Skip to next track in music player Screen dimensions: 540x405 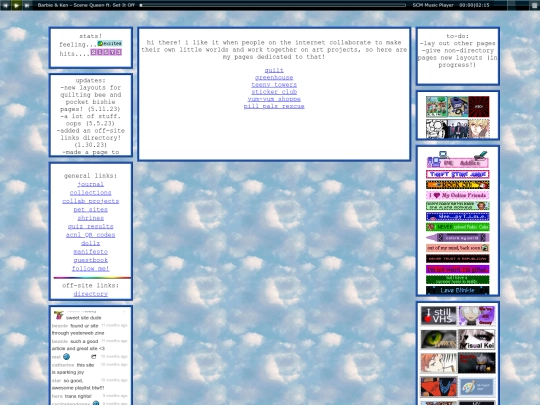(27, 5)
